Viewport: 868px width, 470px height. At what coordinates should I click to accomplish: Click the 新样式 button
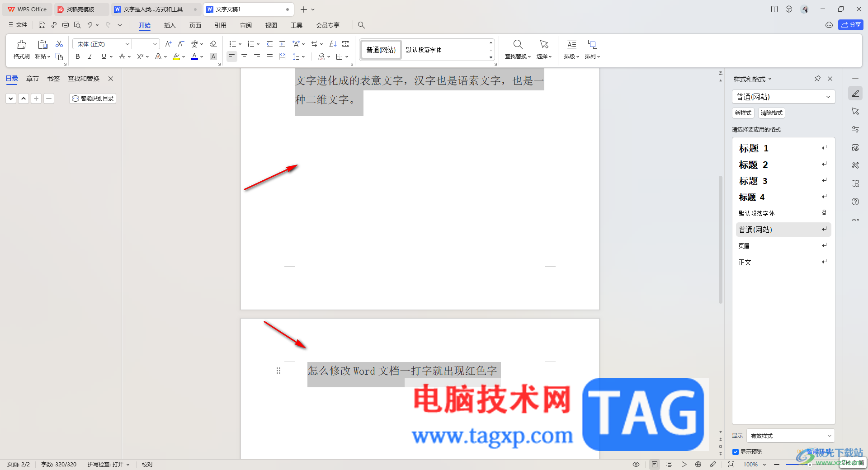pyautogui.click(x=743, y=113)
